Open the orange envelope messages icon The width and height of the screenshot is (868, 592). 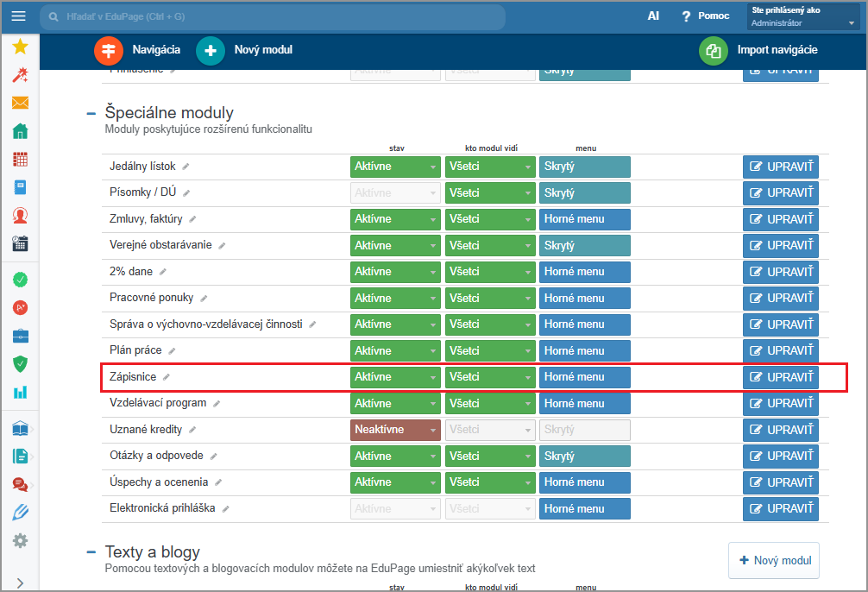20,104
